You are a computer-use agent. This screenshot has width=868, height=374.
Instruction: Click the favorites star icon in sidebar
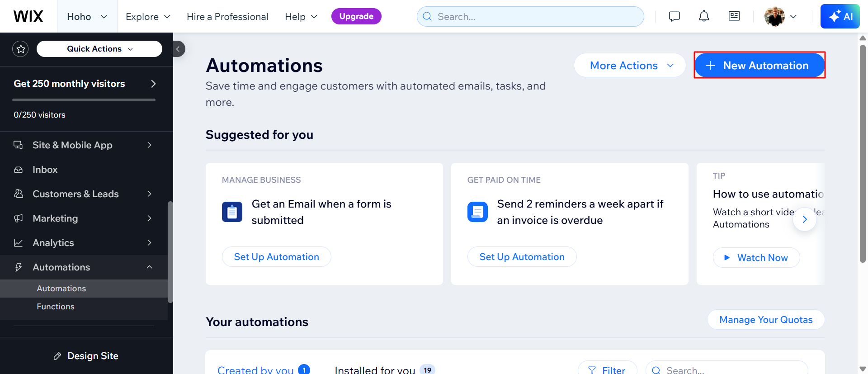point(21,49)
